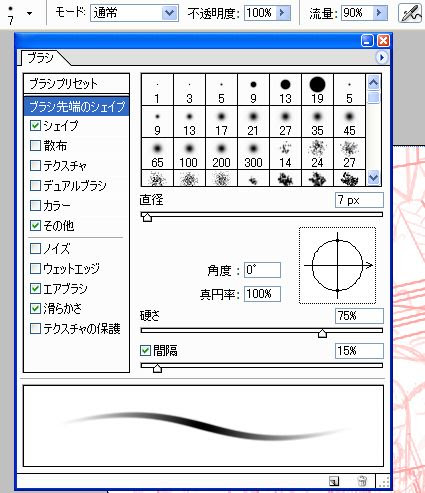Minimize the brush palette window

coord(367,41)
